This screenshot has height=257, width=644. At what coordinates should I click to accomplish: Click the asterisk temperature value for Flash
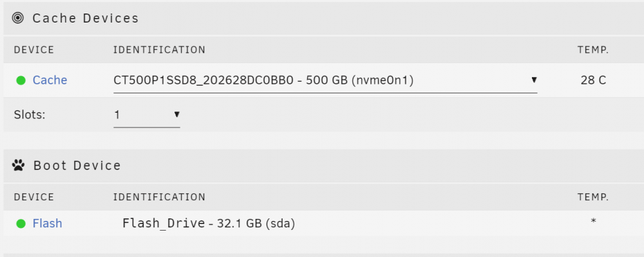pos(593,222)
